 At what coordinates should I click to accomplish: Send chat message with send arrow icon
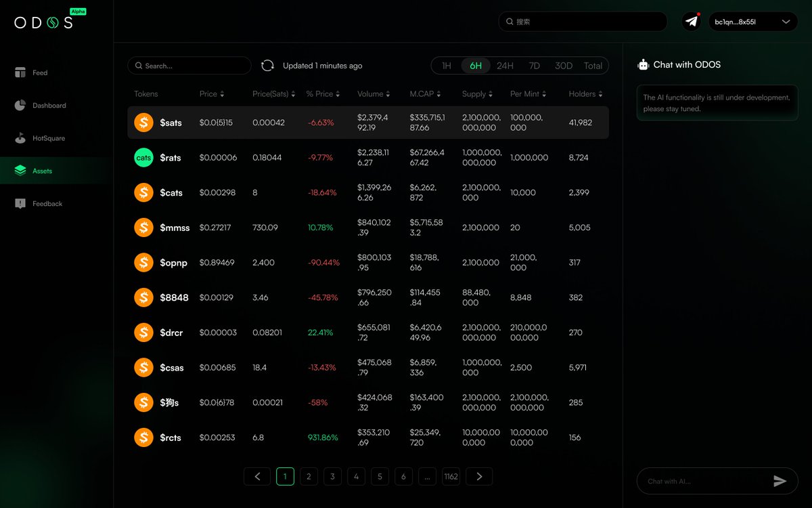pyautogui.click(x=780, y=481)
